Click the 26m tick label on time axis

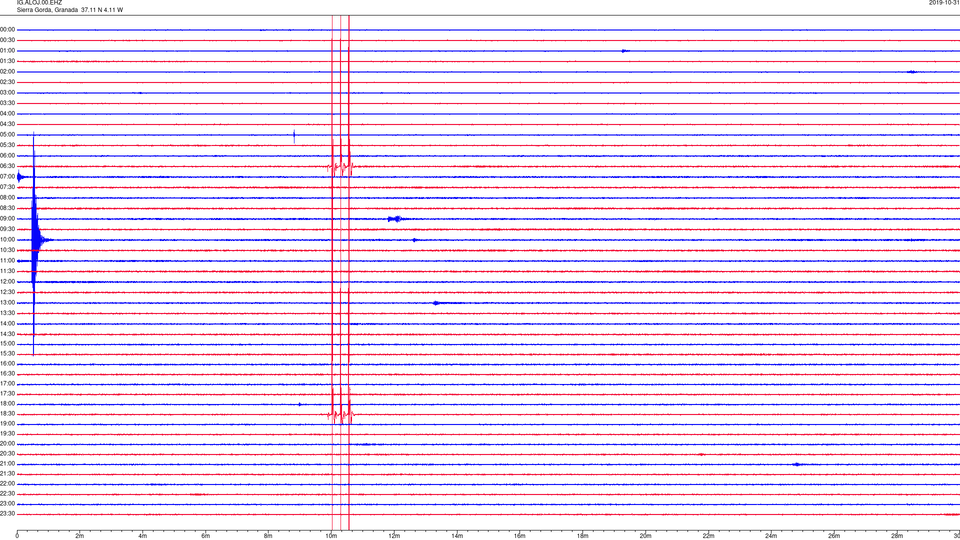pos(834,536)
